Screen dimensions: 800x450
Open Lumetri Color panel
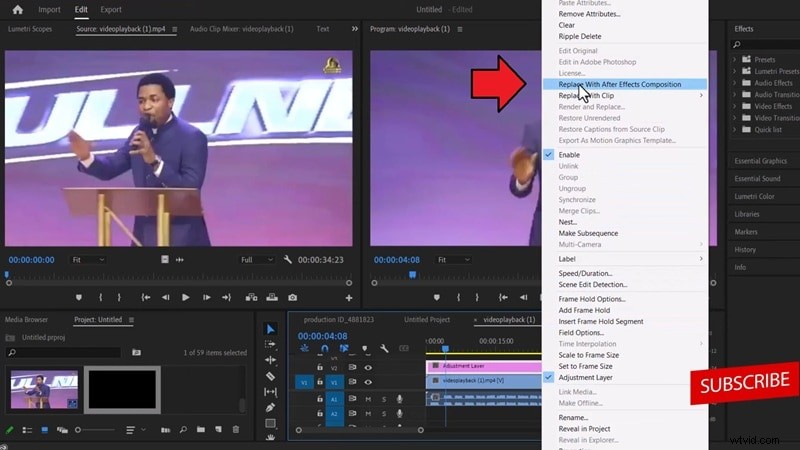[x=754, y=196]
